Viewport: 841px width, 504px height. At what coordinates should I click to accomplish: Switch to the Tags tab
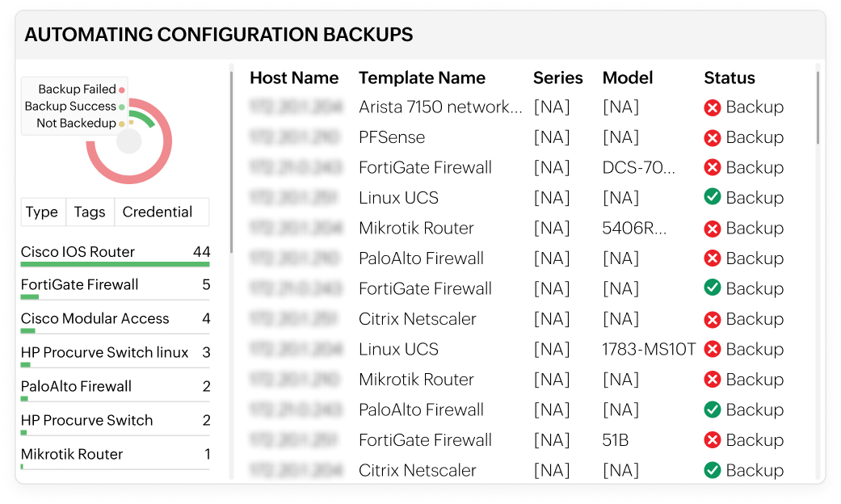pyautogui.click(x=90, y=212)
